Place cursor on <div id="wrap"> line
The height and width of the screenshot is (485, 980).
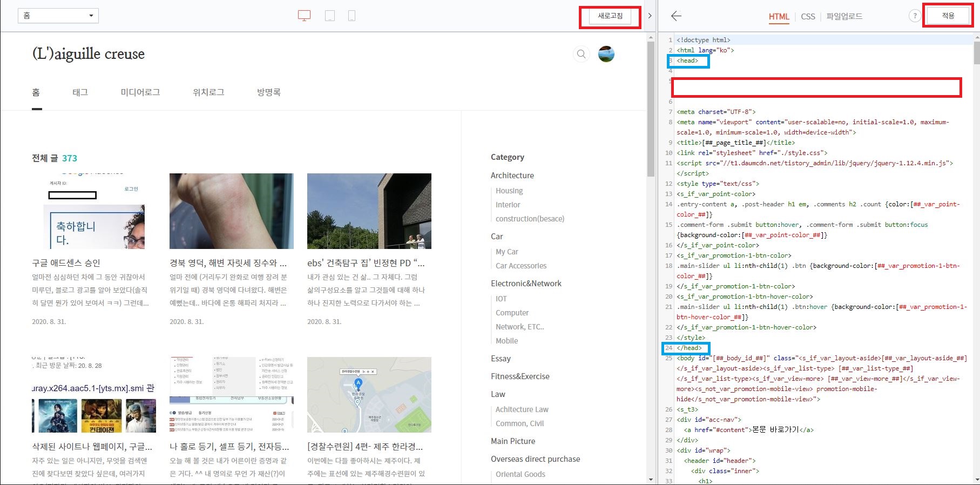pyautogui.click(x=704, y=450)
